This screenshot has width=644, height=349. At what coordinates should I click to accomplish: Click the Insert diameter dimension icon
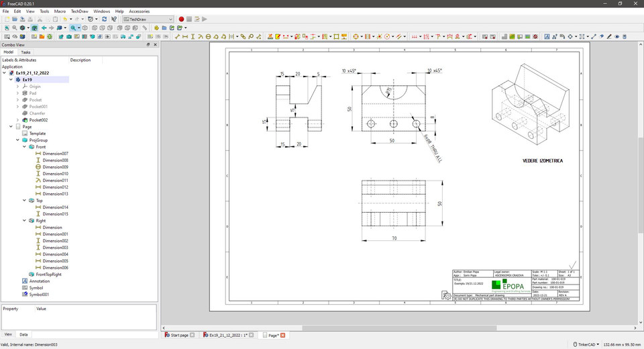(209, 36)
